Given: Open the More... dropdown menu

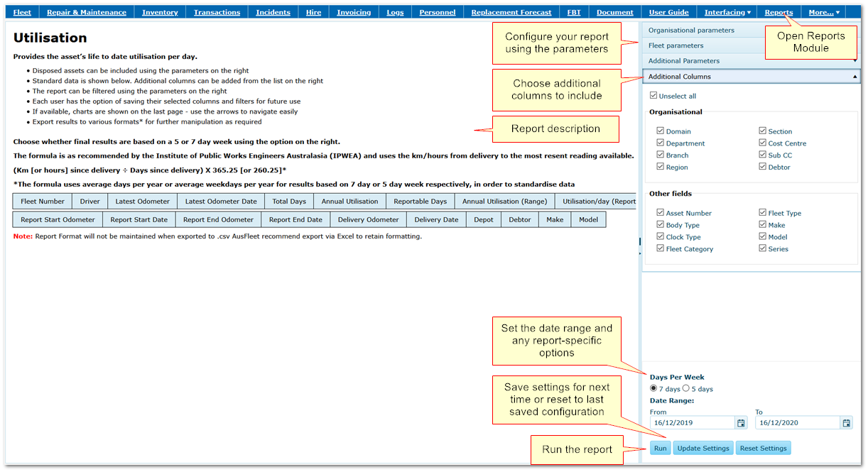Looking at the screenshot, I should pos(823,12).
